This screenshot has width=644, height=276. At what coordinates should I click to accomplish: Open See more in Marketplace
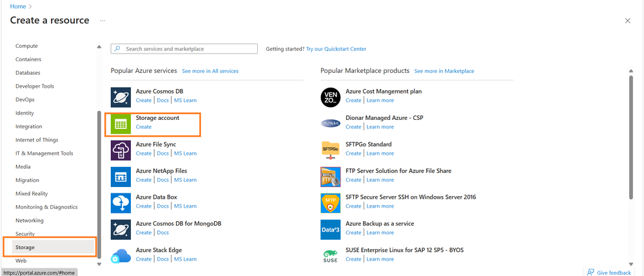tap(444, 71)
